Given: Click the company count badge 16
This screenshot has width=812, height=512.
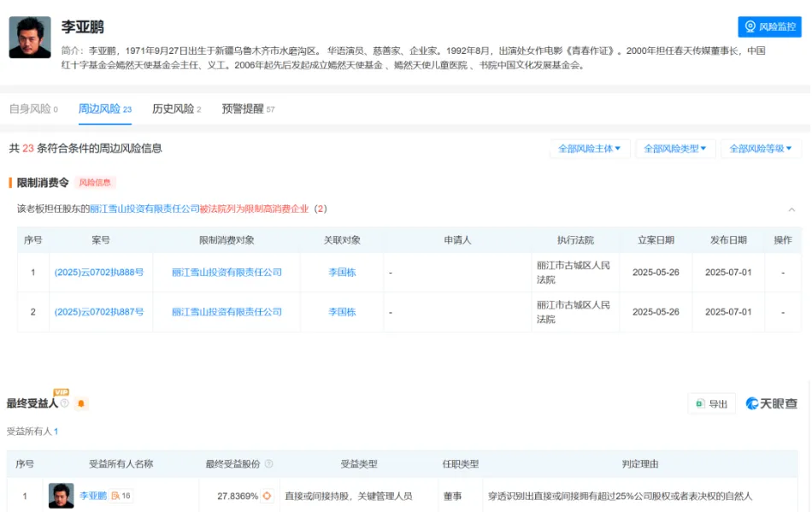Looking at the screenshot, I should [x=121, y=496].
